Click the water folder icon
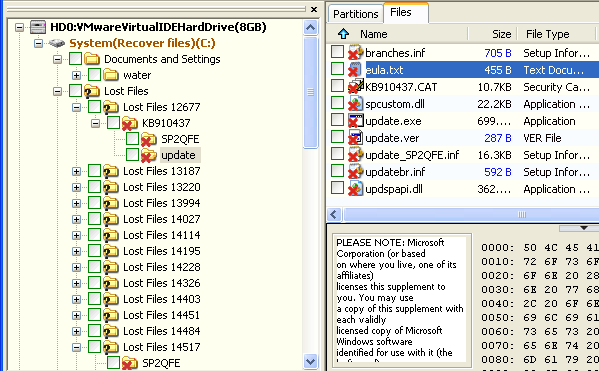599x371 pixels. [x=111, y=75]
